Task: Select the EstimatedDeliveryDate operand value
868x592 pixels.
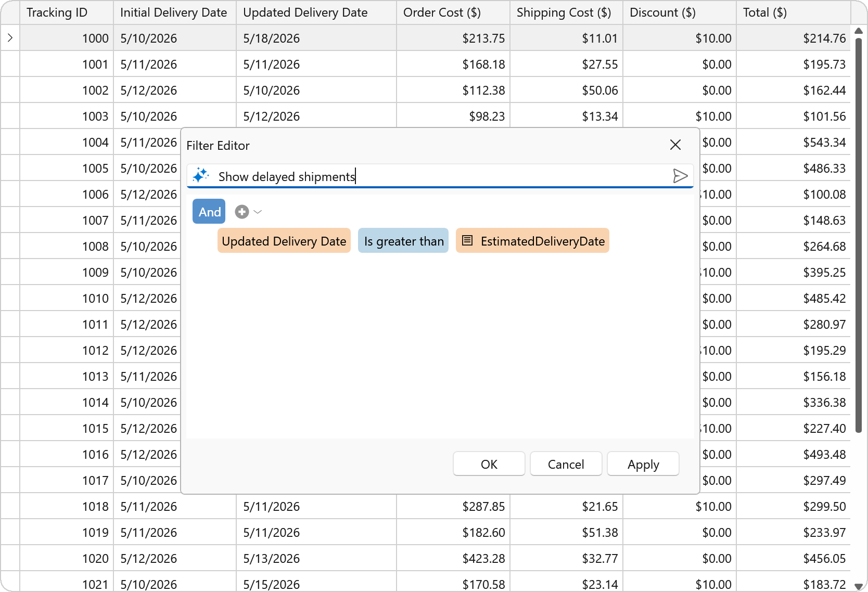Action: pyautogui.click(x=532, y=240)
